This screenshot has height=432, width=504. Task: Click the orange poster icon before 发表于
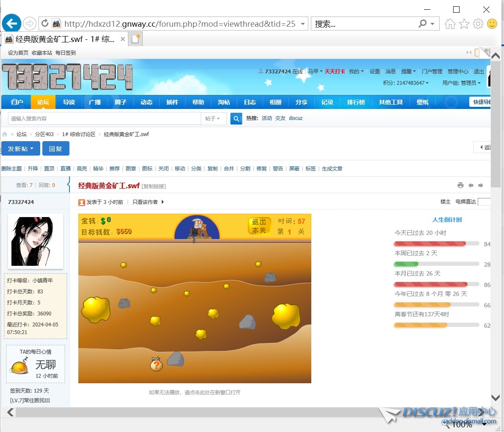tap(82, 202)
